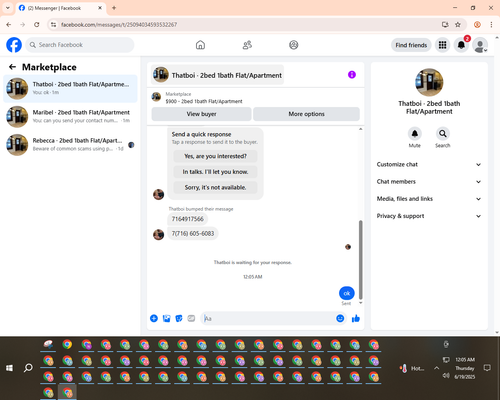
Task: Click the $900 listing thumbnail in the Marketplace header
Action: (156, 97)
